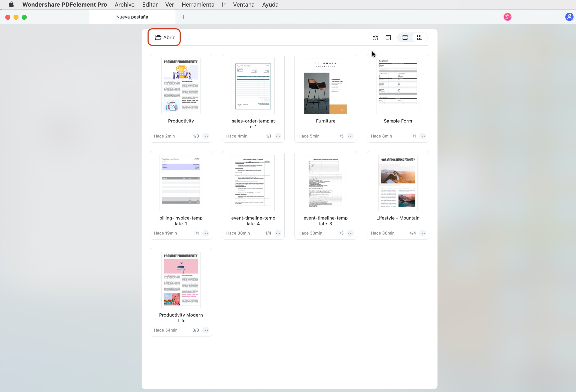Select the list view layout icon
This screenshot has height=392, width=576.
405,37
